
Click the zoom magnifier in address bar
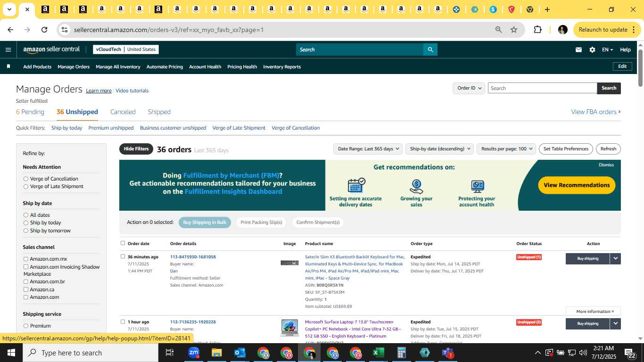[x=498, y=30]
